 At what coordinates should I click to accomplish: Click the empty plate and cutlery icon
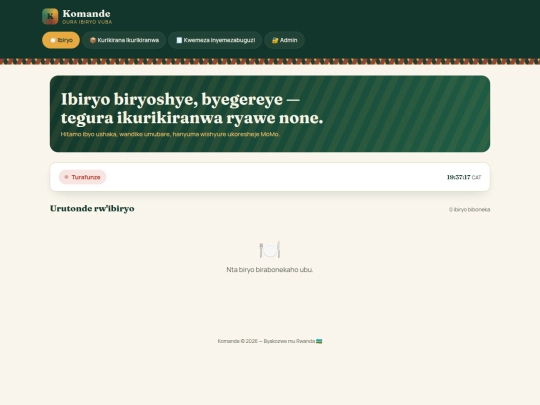[270, 250]
